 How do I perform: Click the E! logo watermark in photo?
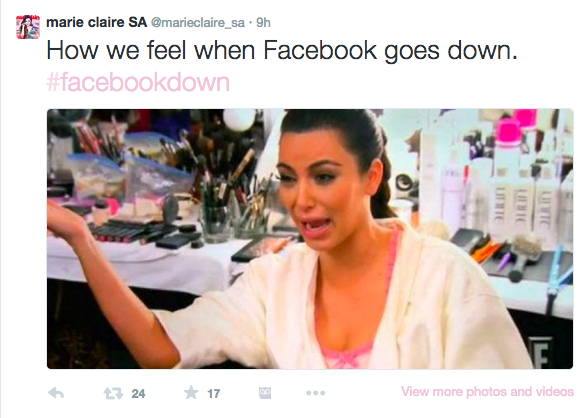540,351
